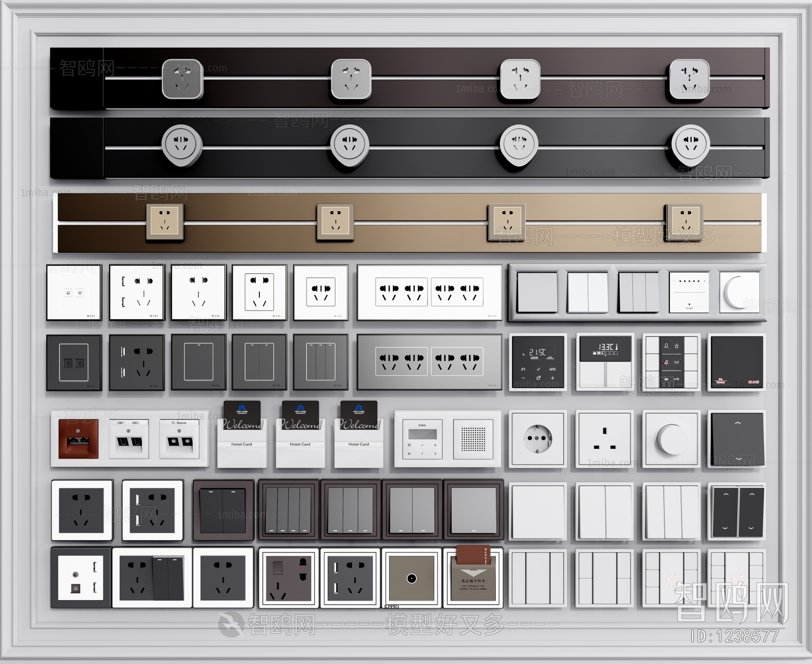Tap the star icon on the keypad

coord(676,346)
